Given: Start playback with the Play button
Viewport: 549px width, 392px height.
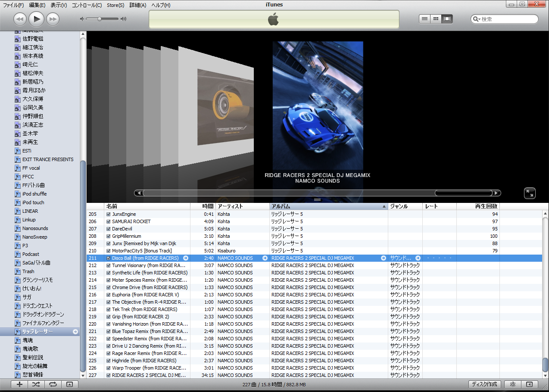Looking at the screenshot, I should click(37, 19).
